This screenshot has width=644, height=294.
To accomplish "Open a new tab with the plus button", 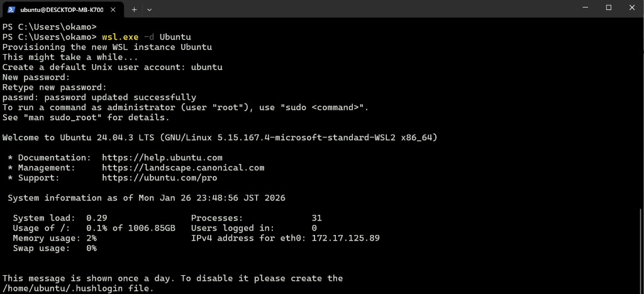I will 134,9.
